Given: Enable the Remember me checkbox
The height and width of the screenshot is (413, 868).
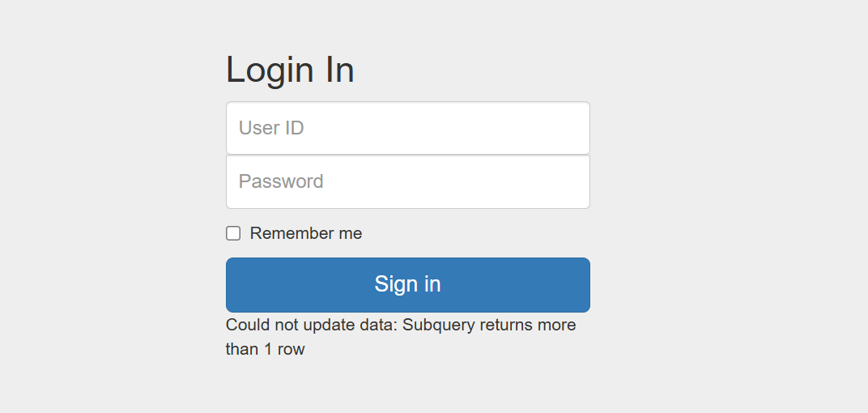Looking at the screenshot, I should coord(233,233).
